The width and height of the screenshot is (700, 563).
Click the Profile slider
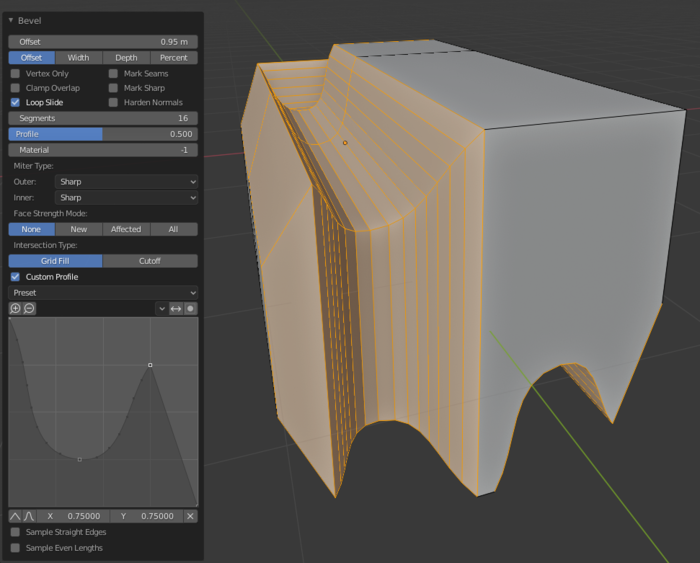pyautogui.click(x=103, y=134)
